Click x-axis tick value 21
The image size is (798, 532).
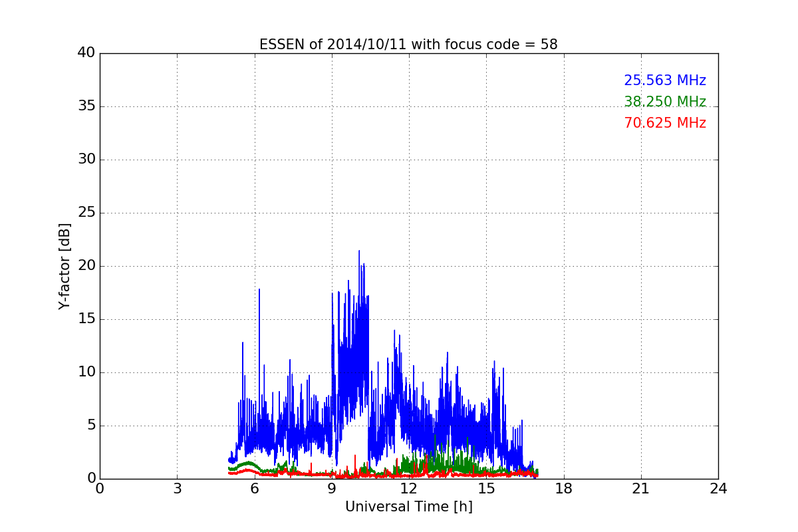641,489
